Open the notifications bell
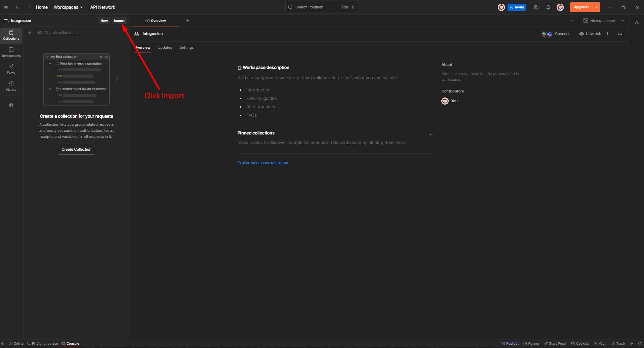 coord(548,7)
